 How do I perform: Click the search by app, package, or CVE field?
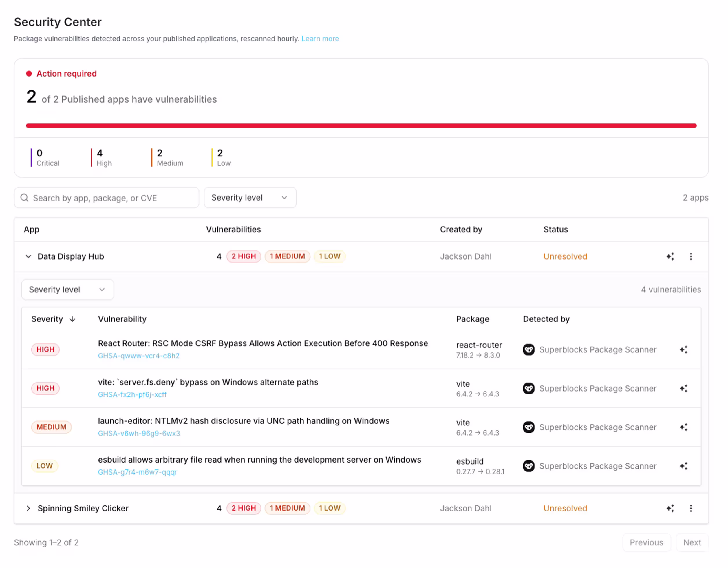107,198
